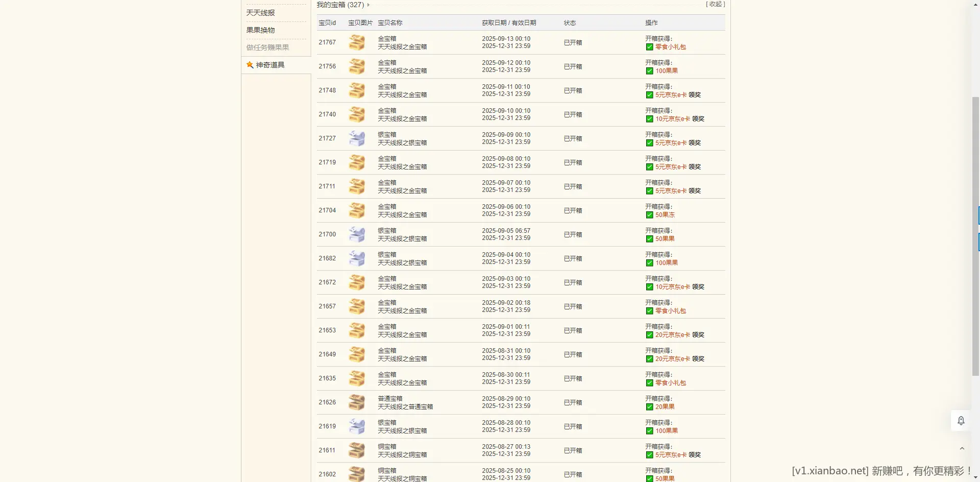Click the 零食小礼包 reward link for item 21657

pyautogui.click(x=670, y=311)
